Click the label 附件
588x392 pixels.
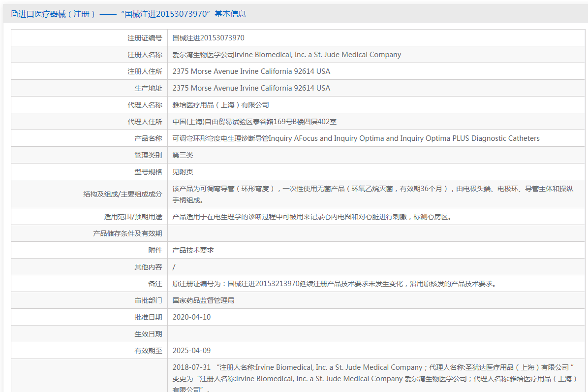pyautogui.click(x=155, y=251)
